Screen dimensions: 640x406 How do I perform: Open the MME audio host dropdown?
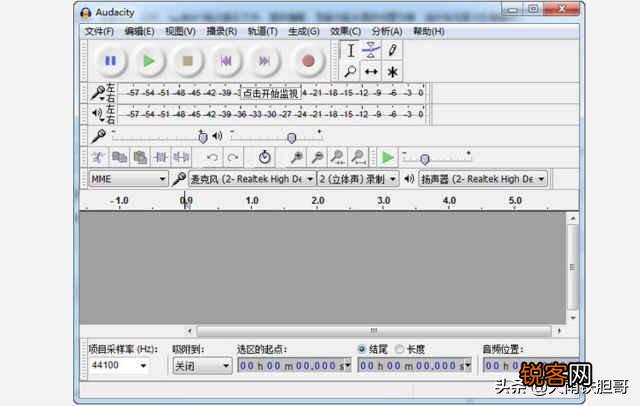tap(129, 179)
